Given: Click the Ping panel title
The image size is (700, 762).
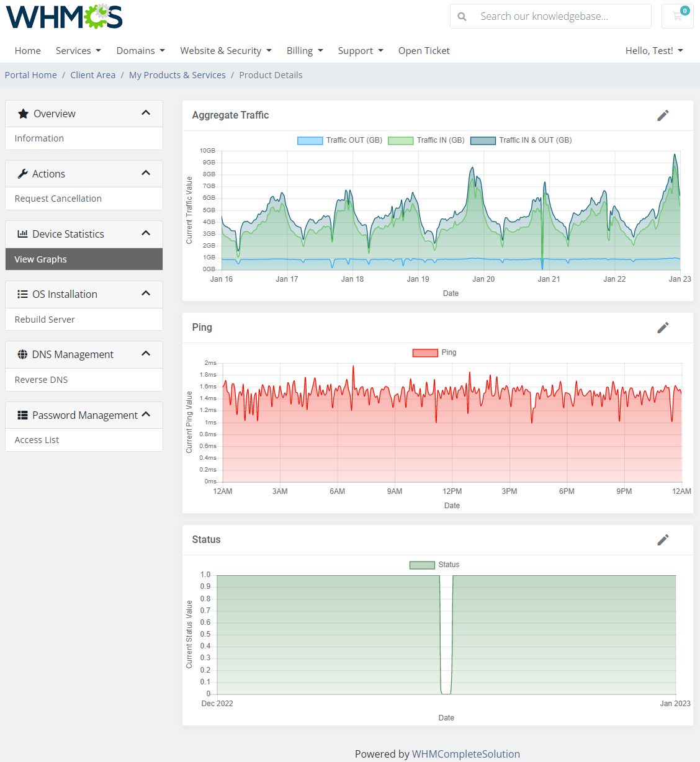Looking at the screenshot, I should (x=202, y=328).
